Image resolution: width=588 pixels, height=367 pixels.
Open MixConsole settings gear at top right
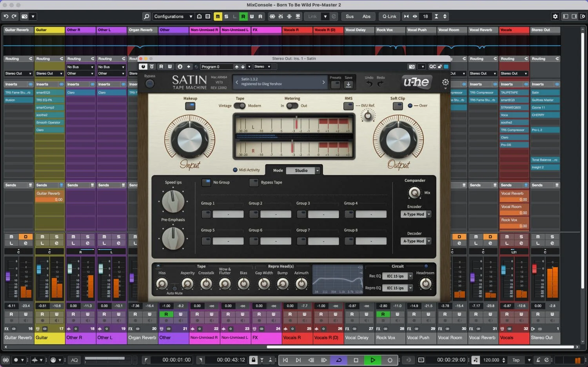(x=555, y=16)
